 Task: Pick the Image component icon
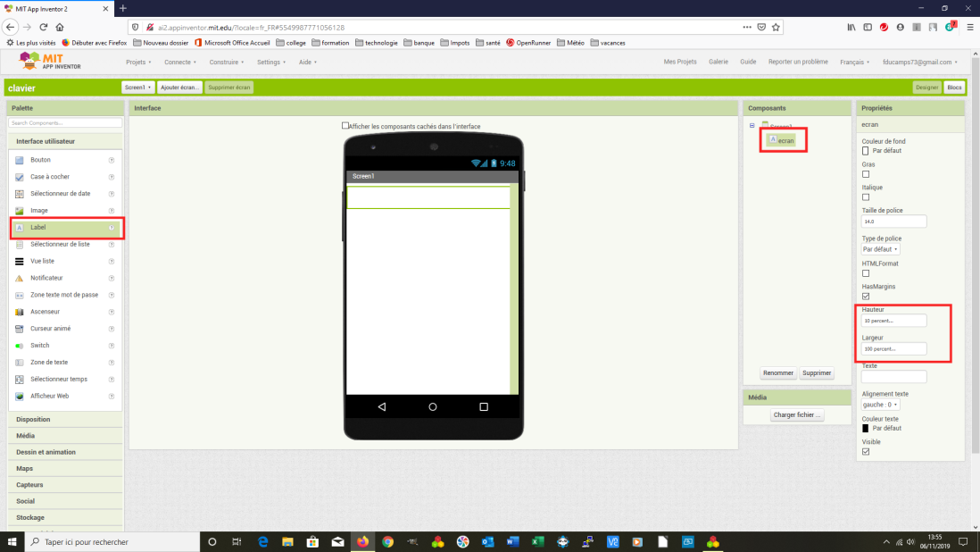[x=20, y=211]
